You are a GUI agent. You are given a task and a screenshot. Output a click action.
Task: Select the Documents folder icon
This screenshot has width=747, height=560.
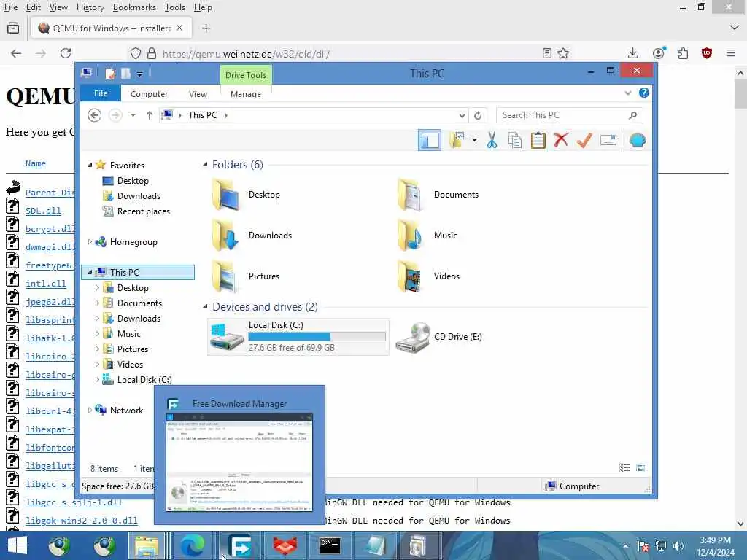[x=411, y=194]
